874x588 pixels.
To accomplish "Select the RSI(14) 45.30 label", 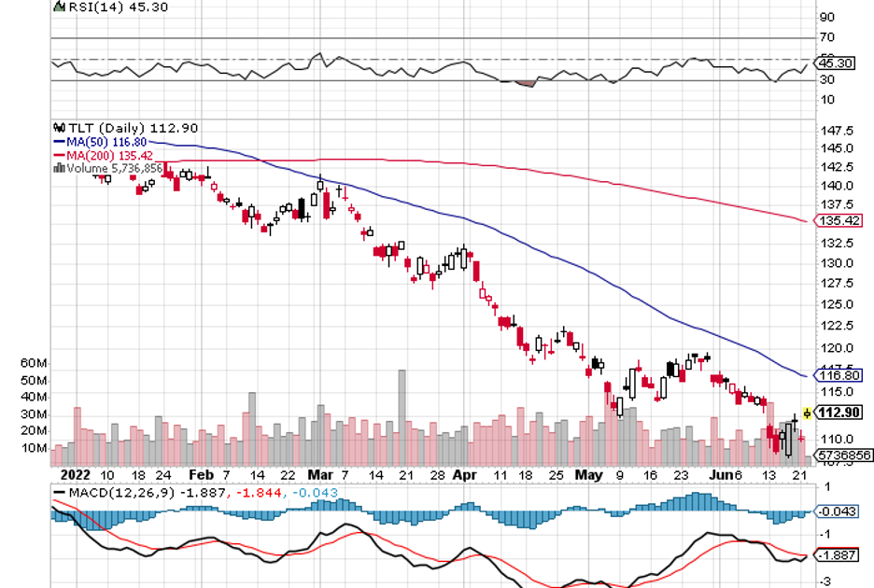I will pyautogui.click(x=119, y=7).
